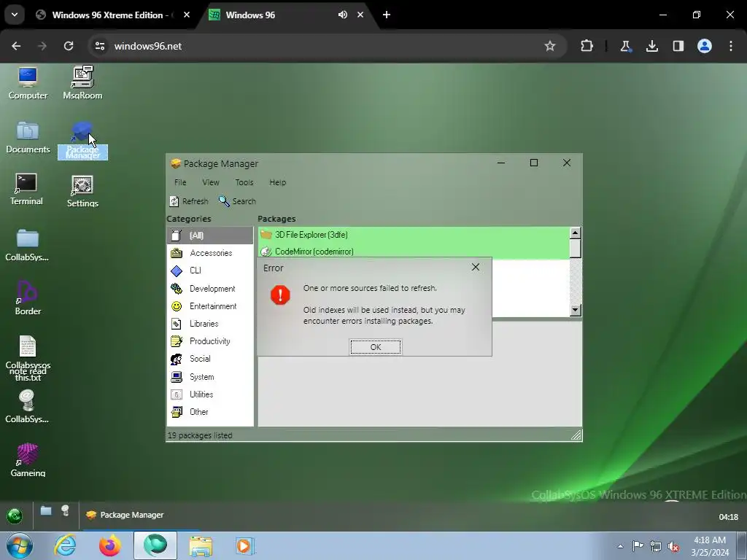The image size is (747, 560).
Task: Open the File menu in Package Manager
Action: tap(180, 182)
